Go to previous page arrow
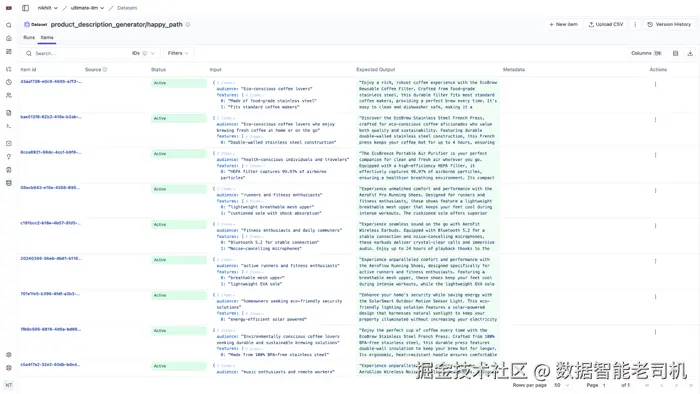Image resolution: width=700 pixels, height=394 pixels. [x=662, y=385]
